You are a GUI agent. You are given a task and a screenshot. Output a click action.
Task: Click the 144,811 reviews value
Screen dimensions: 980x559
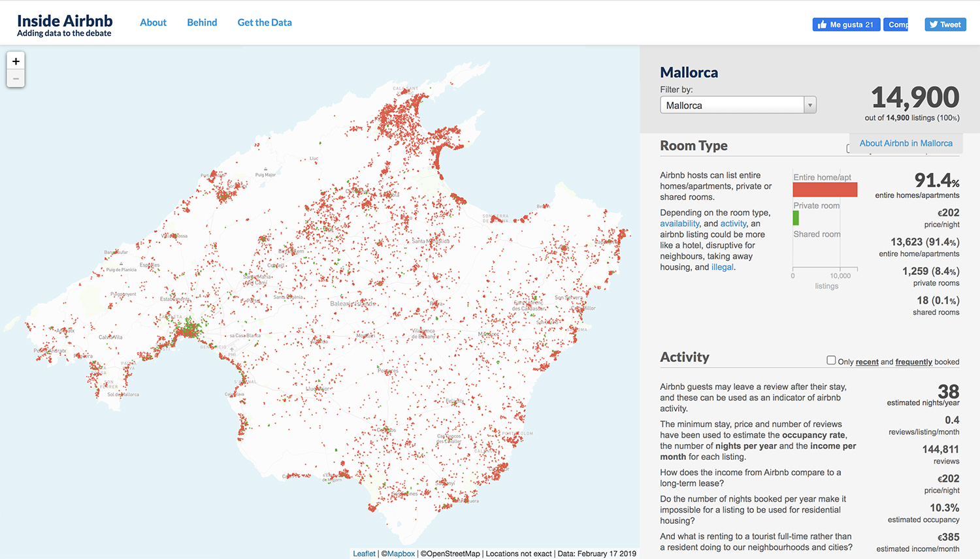(x=941, y=449)
